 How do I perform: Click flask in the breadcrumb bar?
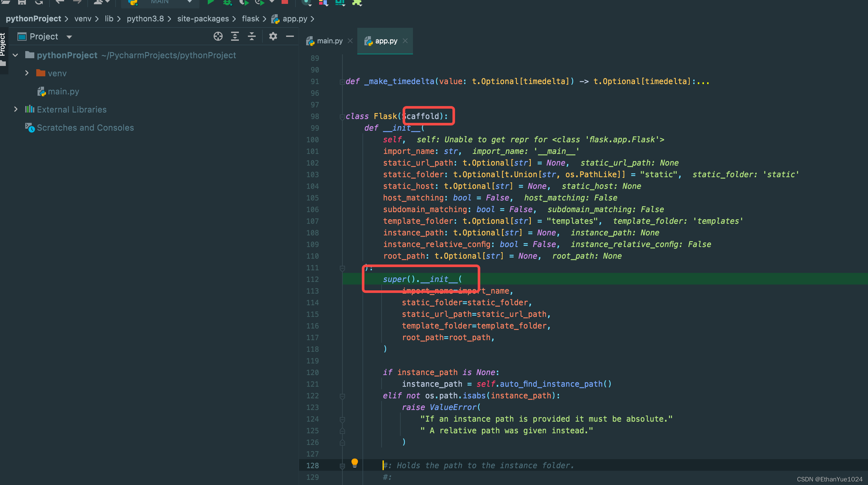[x=250, y=18]
